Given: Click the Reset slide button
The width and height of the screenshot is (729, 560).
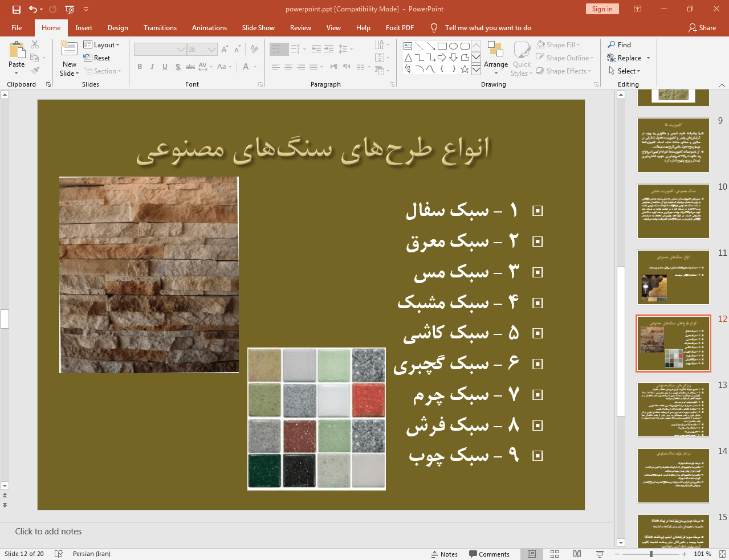Looking at the screenshot, I should 97,58.
